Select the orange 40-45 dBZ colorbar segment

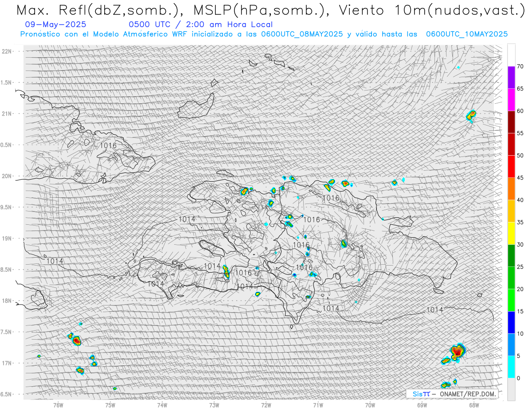[x=511, y=189]
